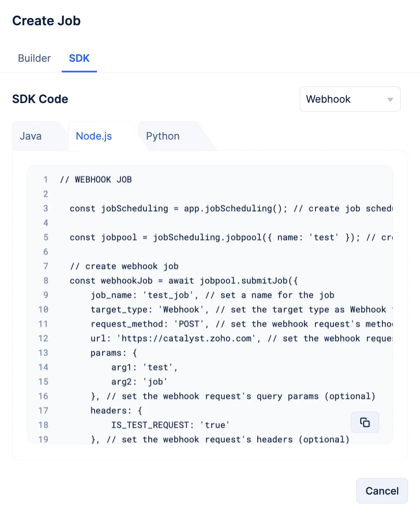
Task: Select the Node.js code tab
Action: tap(94, 136)
